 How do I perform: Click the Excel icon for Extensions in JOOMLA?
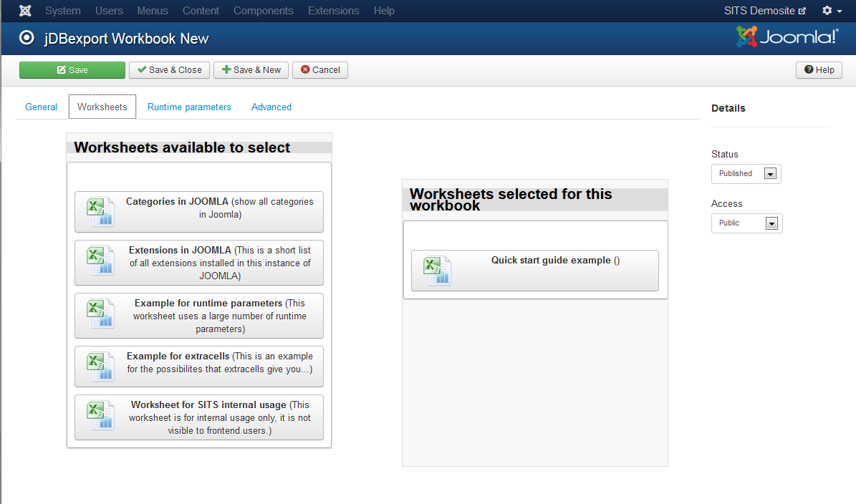100,261
